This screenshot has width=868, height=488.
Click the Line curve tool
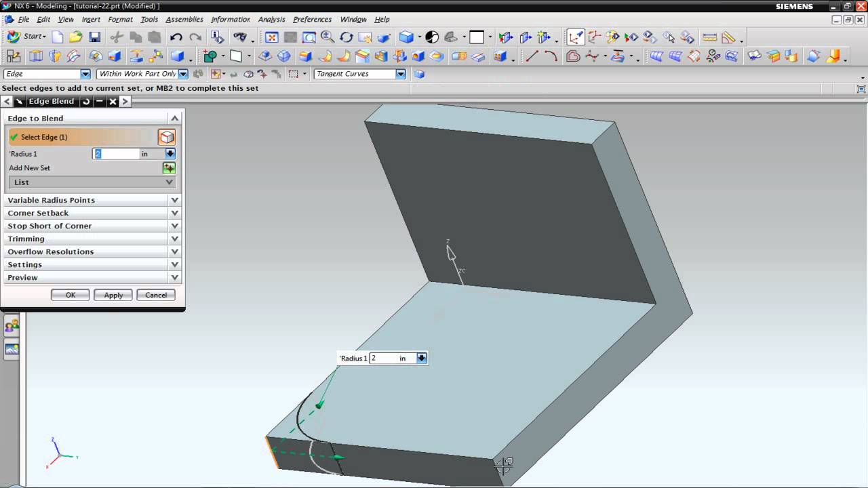532,56
